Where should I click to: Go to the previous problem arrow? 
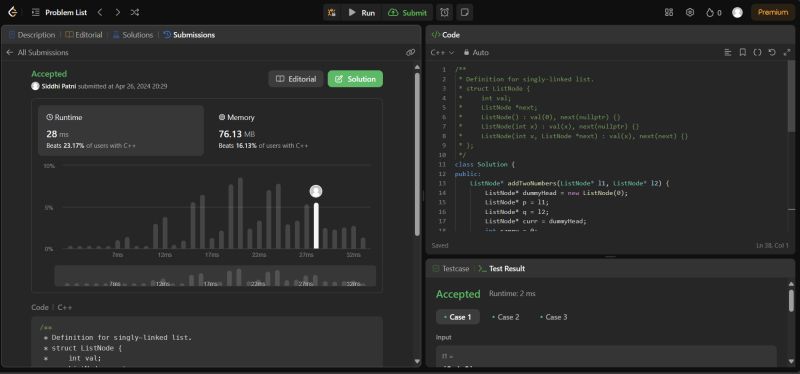[100, 12]
